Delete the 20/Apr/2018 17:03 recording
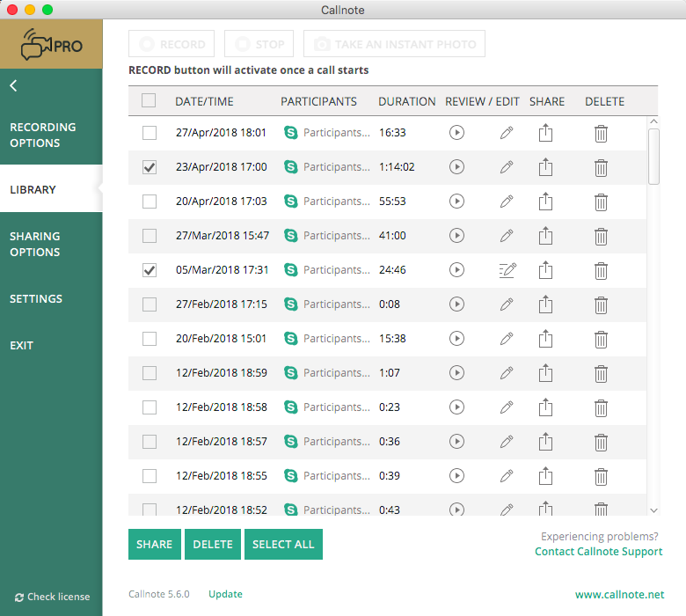 click(601, 202)
